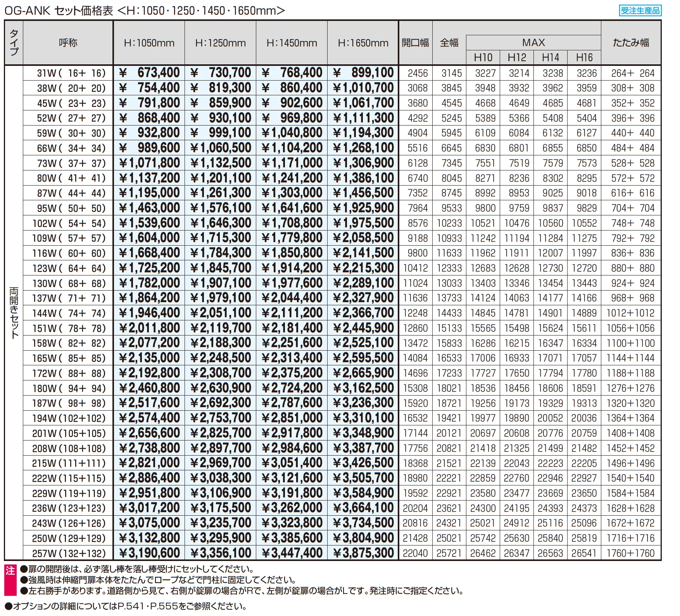The height and width of the screenshot is (616, 680).
Task: Select the H16 sub-header under MAX
Action: [584, 58]
